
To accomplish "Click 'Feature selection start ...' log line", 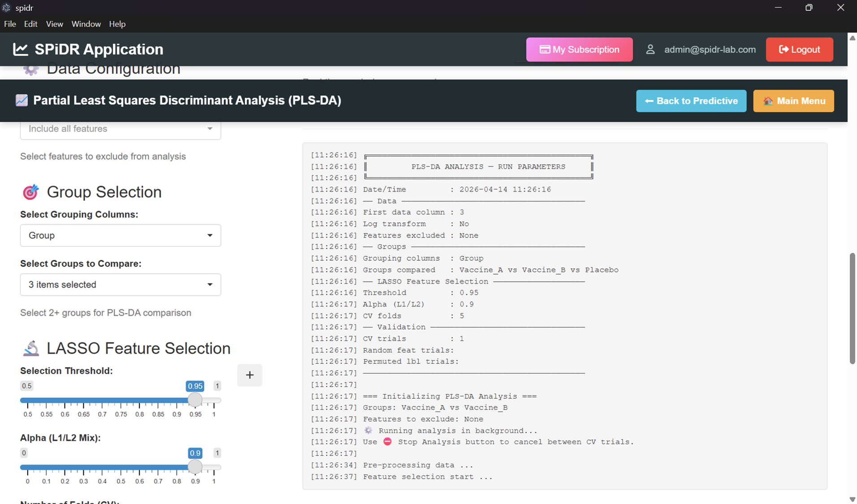I will tap(401, 477).
